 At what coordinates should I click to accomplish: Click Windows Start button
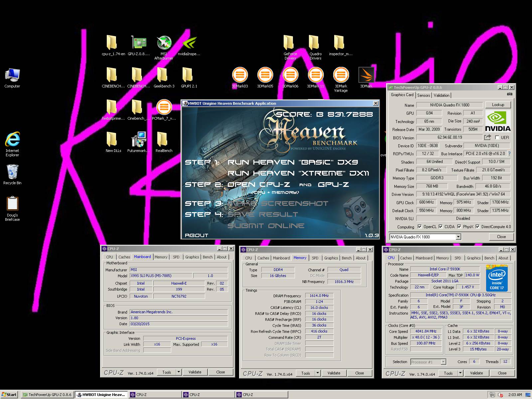coord(9,395)
